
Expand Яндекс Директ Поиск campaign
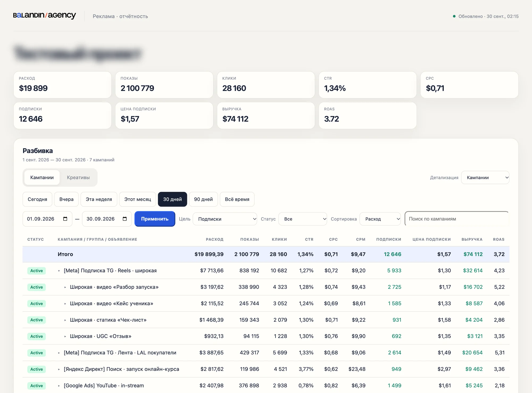tap(59, 369)
